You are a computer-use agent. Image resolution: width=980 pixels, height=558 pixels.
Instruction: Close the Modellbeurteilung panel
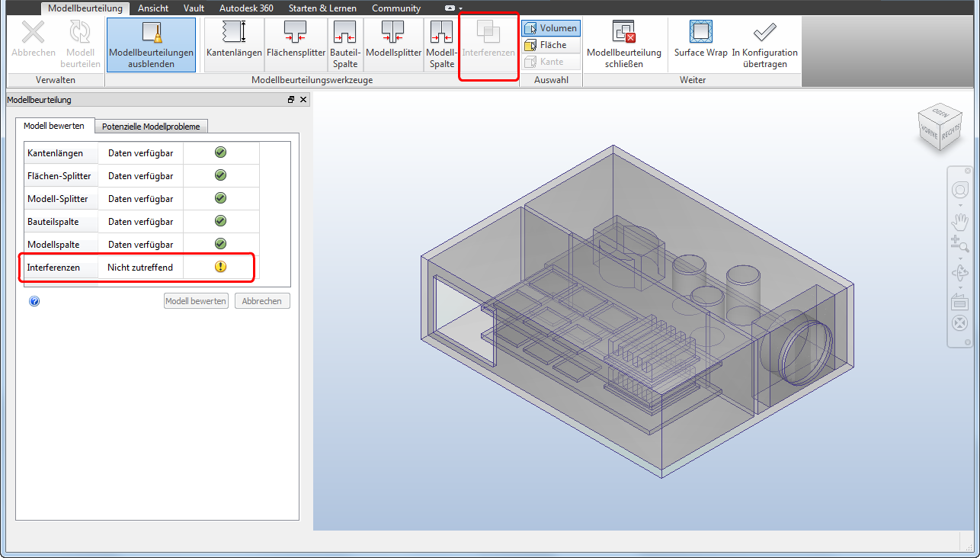pyautogui.click(x=303, y=100)
